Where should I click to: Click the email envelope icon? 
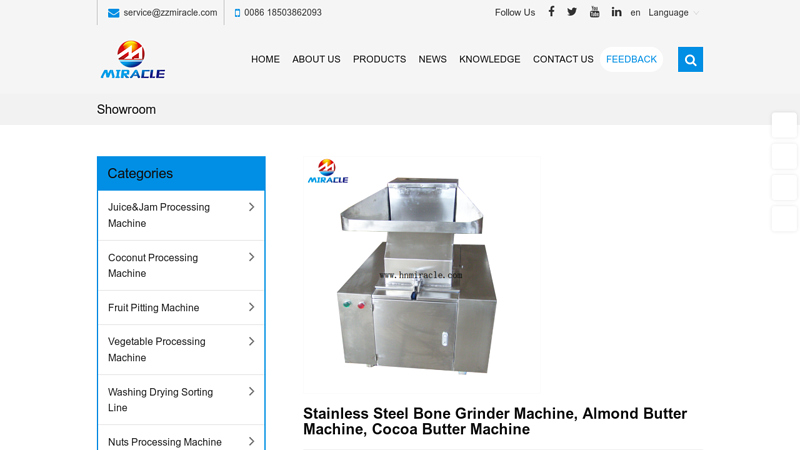click(113, 13)
